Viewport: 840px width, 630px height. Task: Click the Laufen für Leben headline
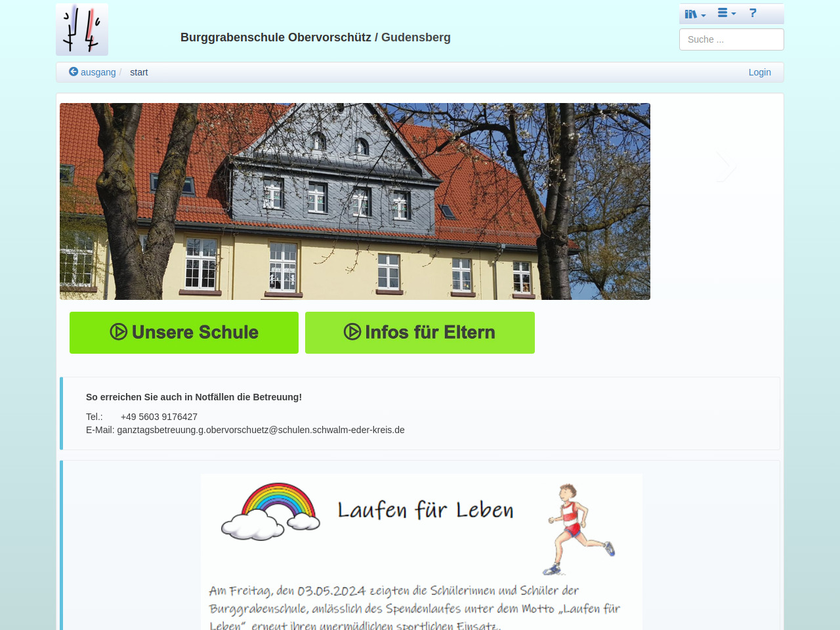(x=425, y=510)
